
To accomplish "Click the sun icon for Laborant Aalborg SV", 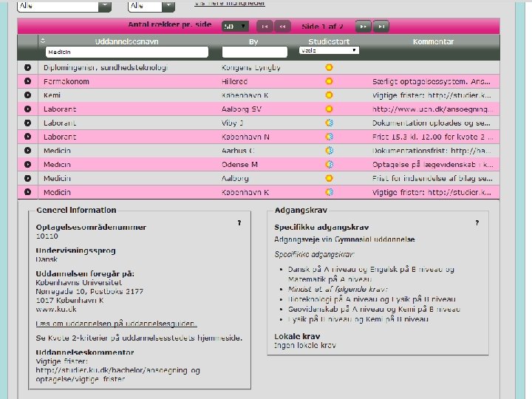I will [329, 109].
